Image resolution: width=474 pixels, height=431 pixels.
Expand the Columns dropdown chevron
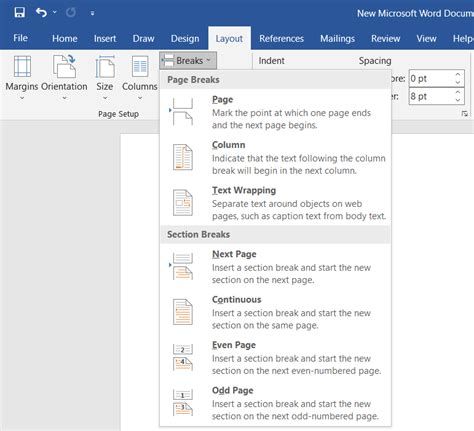point(140,98)
